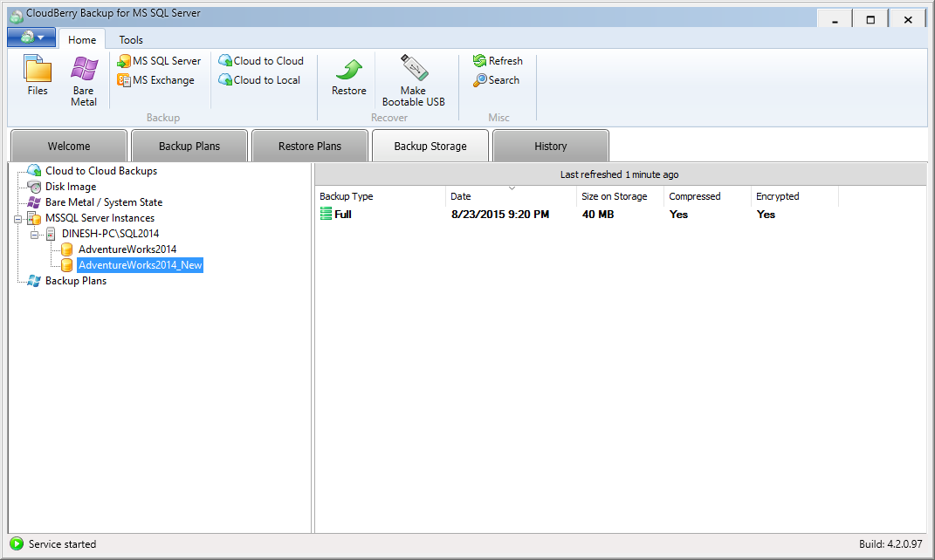Image resolution: width=935 pixels, height=560 pixels.
Task: Select Bare Metal / System State node
Action: pyautogui.click(x=104, y=202)
